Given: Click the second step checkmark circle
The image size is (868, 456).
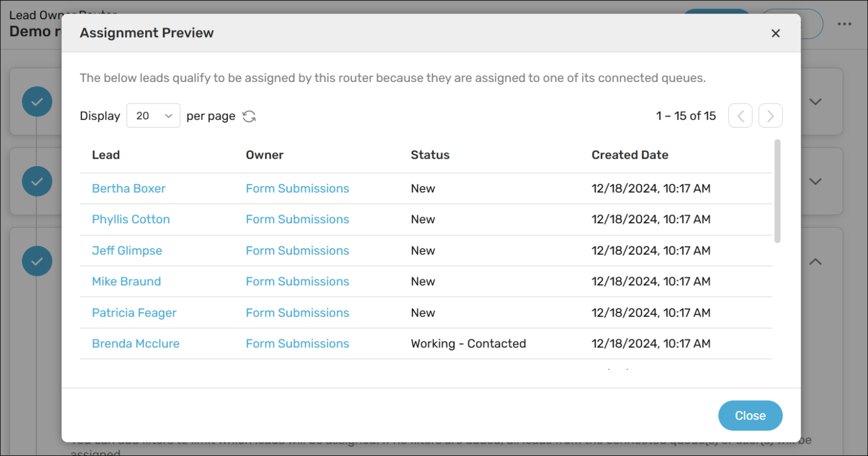Looking at the screenshot, I should click(37, 182).
